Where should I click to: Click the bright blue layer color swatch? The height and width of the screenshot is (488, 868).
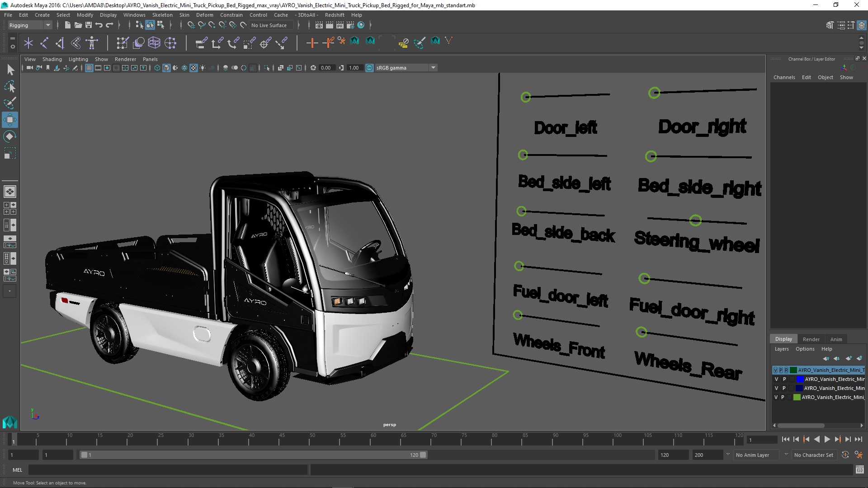pos(800,379)
